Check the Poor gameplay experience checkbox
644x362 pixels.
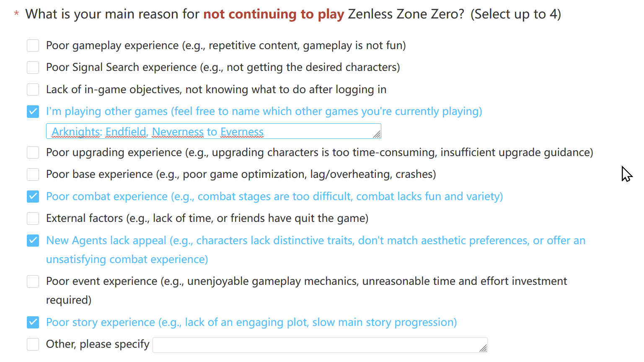[x=33, y=45]
